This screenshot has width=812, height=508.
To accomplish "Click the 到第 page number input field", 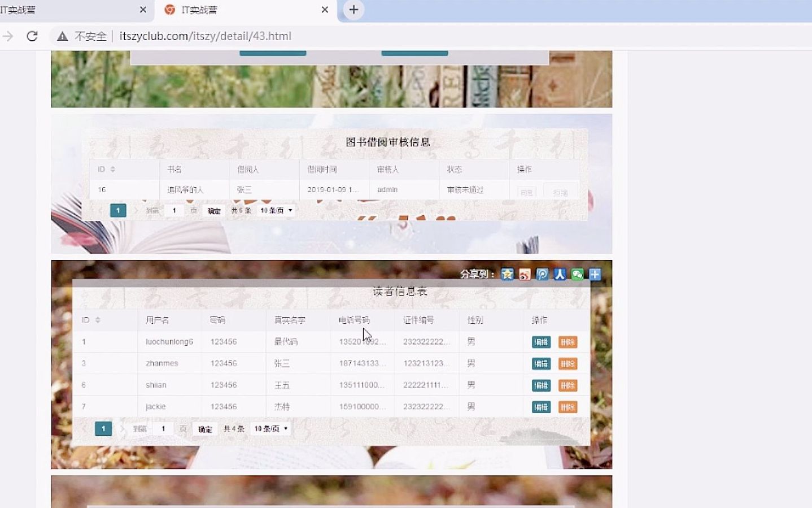I will click(163, 428).
